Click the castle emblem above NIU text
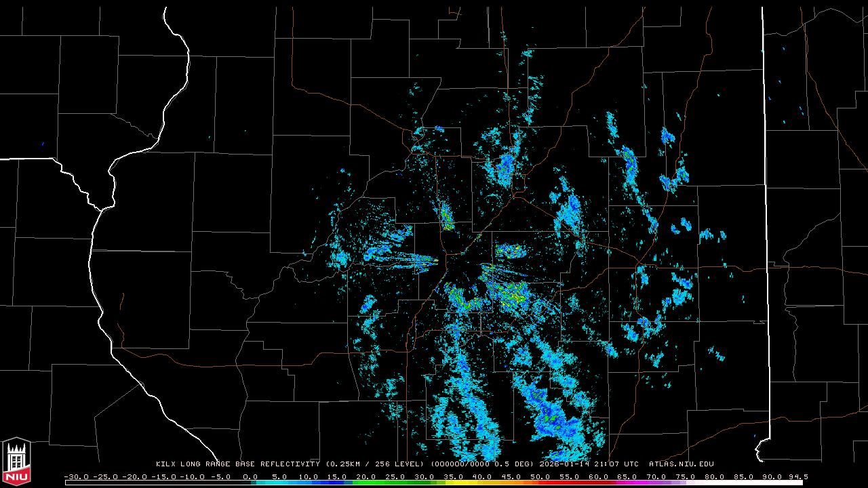868x488 pixels. click(x=16, y=455)
